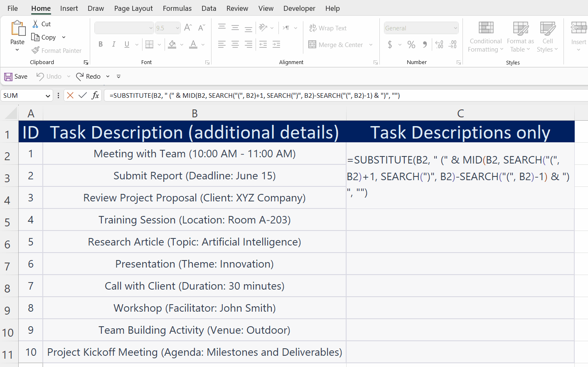Expand the General number format dropdown
Viewport: 588px width, 367px height.
point(455,27)
